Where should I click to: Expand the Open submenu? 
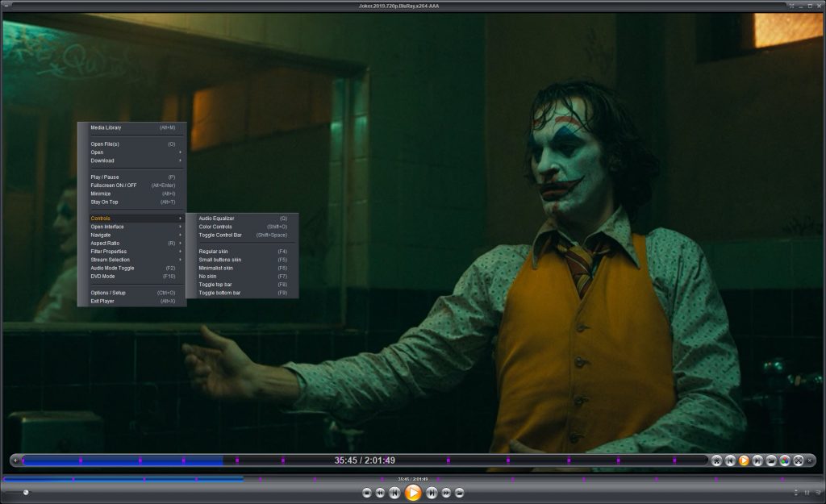click(x=132, y=152)
